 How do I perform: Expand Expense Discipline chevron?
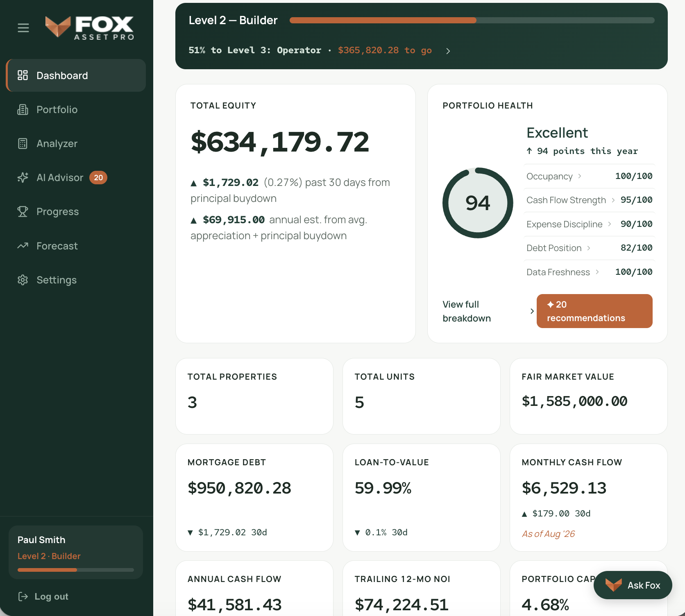point(610,224)
